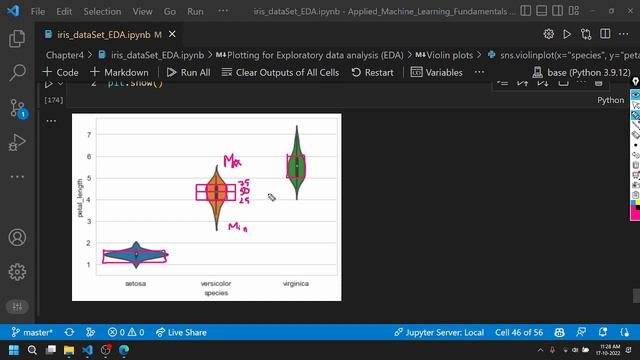
Task: Open the View menu
Action: pos(142,11)
